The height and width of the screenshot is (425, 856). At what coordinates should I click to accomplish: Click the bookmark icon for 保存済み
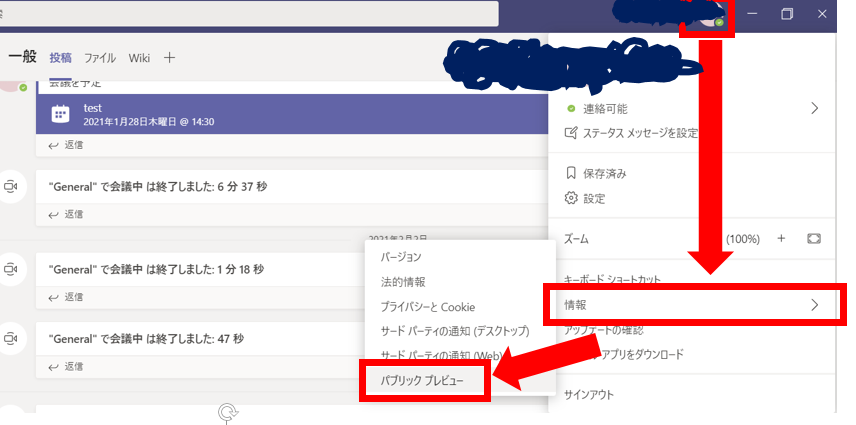(571, 173)
